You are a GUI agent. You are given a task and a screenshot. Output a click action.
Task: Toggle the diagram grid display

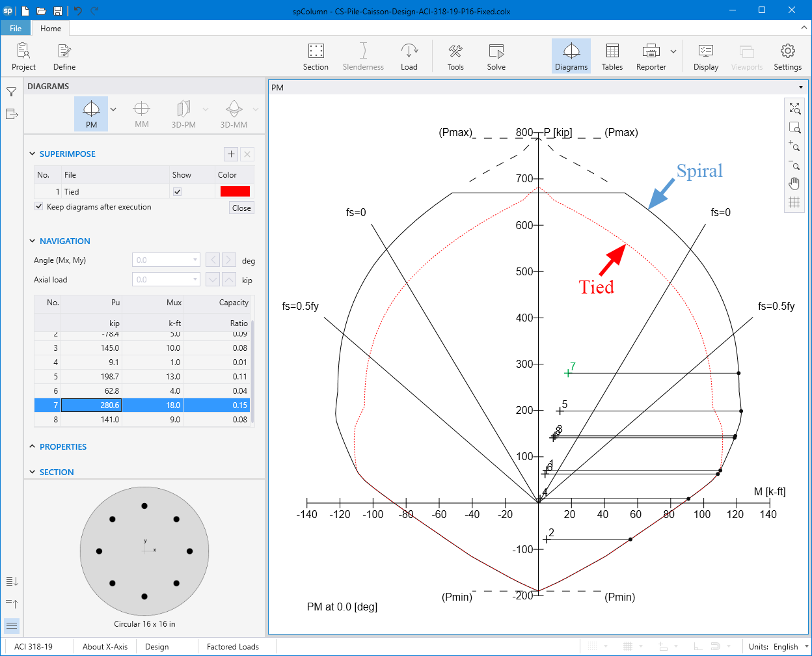point(794,202)
